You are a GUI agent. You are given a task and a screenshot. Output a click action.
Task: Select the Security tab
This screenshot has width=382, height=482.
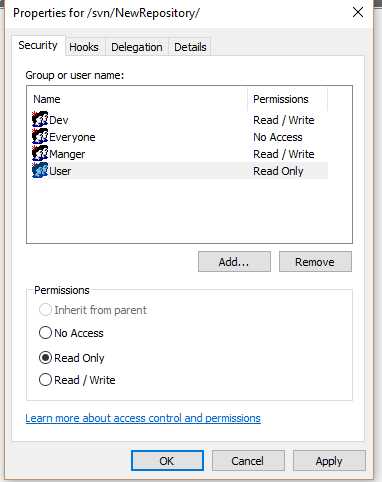point(38,45)
